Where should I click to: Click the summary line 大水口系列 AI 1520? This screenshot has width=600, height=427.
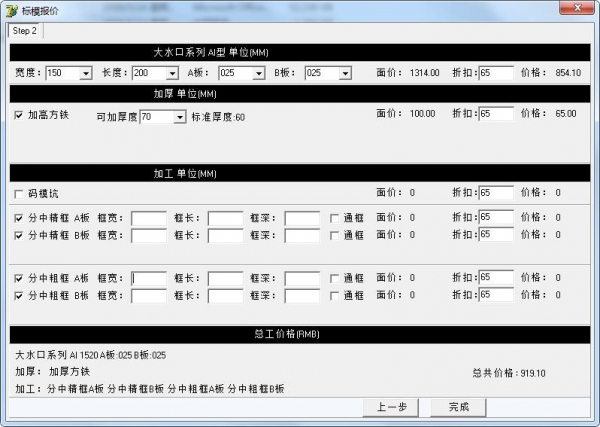coord(91,355)
